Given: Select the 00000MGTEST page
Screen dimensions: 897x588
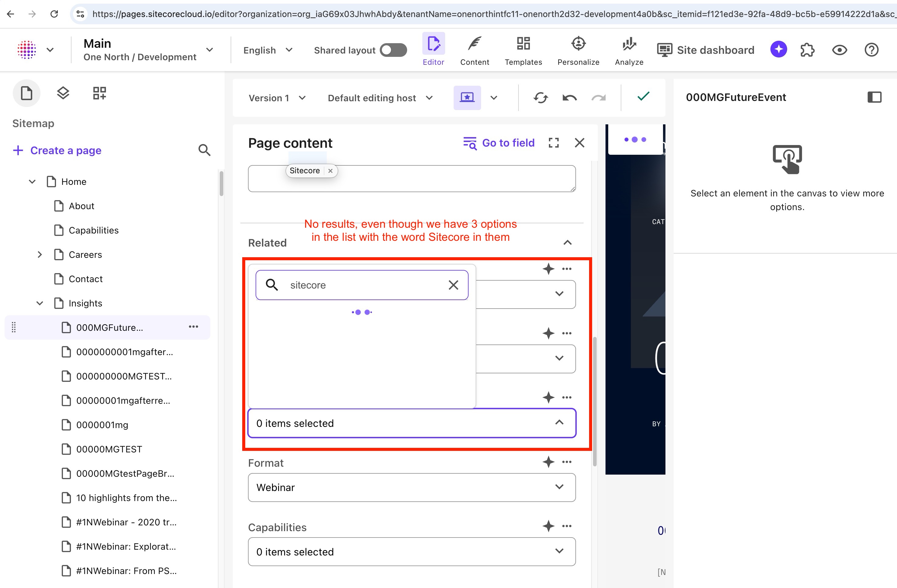Looking at the screenshot, I should pos(109,449).
